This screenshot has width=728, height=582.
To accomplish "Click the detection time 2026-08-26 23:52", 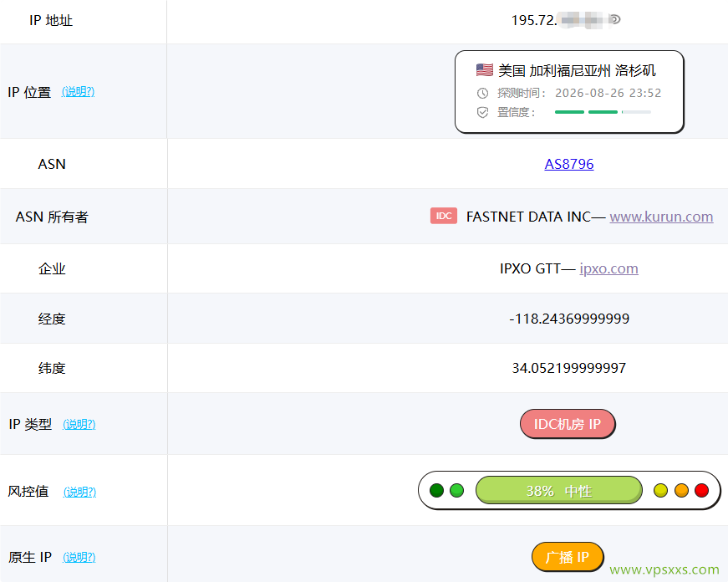I will 608,93.
